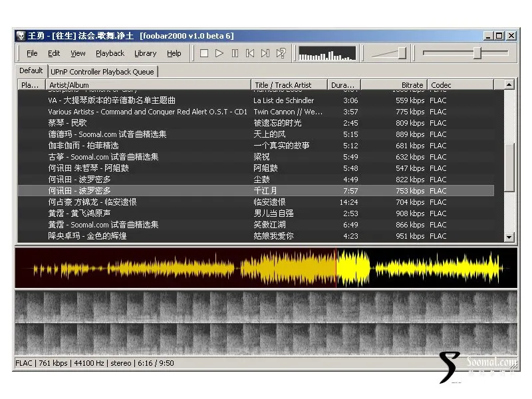Open the Library menu
532x399 pixels.
click(x=145, y=53)
